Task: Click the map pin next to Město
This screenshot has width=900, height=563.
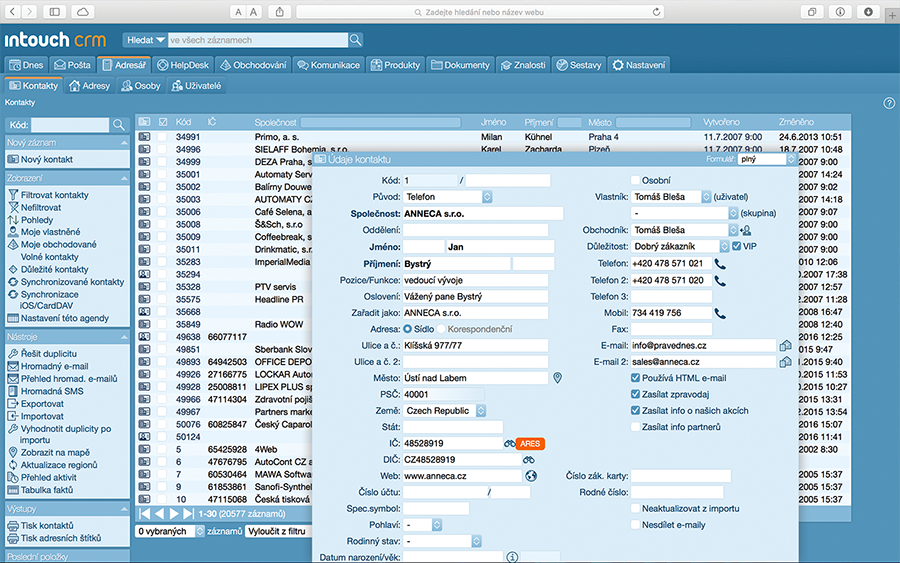Action: pos(558,378)
